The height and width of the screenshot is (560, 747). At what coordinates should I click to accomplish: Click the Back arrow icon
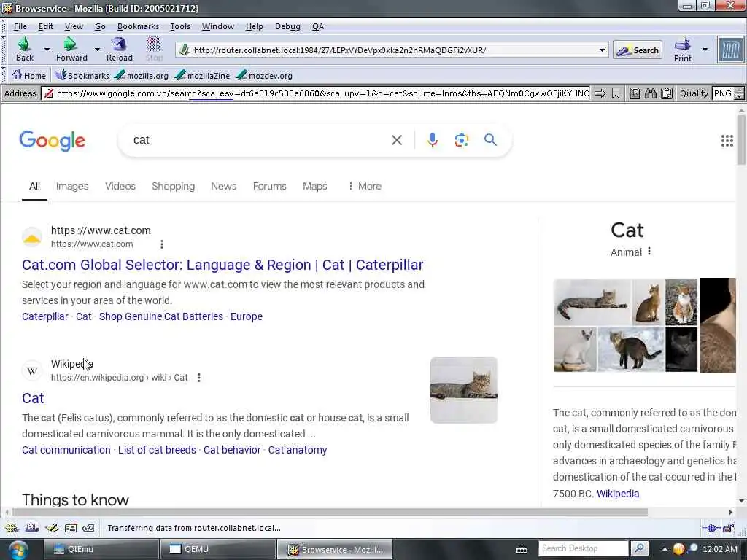coord(24,44)
